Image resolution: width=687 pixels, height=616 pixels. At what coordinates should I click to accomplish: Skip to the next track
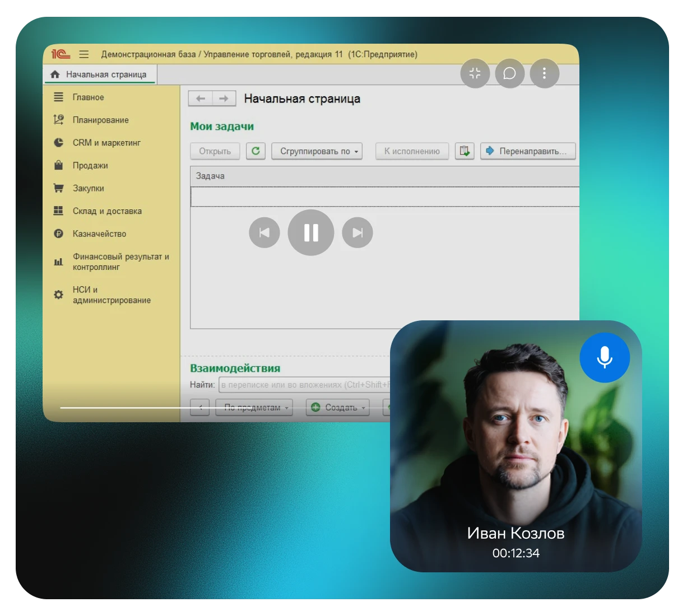358,232
